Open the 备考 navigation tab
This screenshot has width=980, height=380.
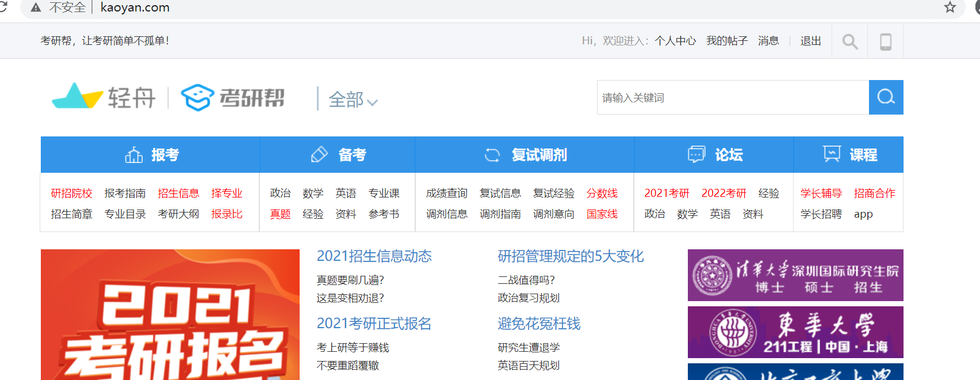pyautogui.click(x=338, y=154)
